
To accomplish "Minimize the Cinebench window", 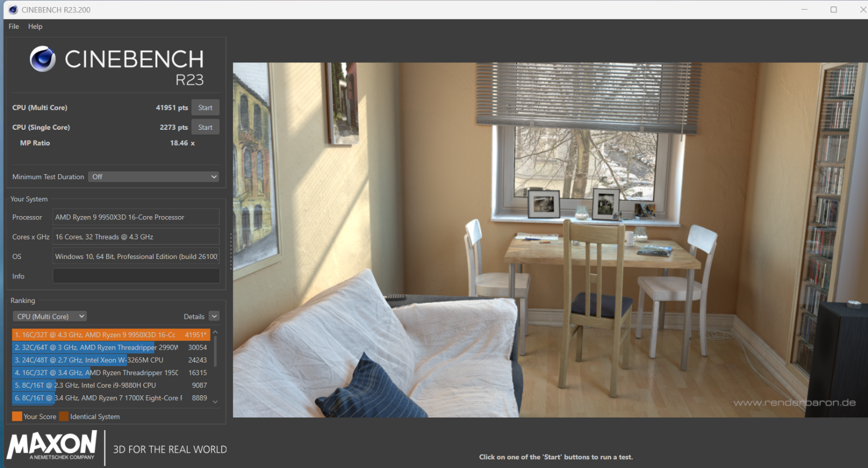I will (805, 10).
